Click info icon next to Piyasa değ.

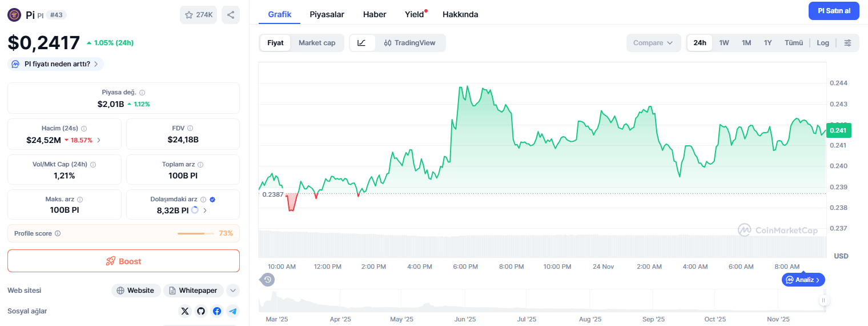tap(142, 92)
